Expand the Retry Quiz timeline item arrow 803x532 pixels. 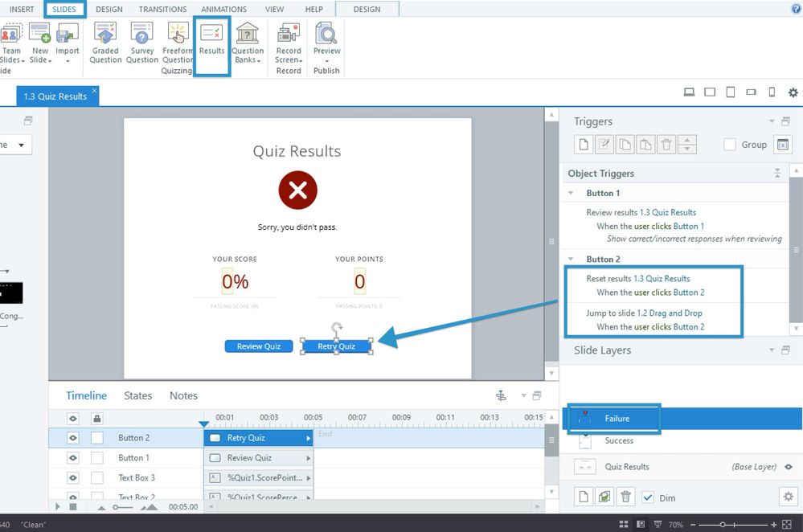click(x=308, y=438)
